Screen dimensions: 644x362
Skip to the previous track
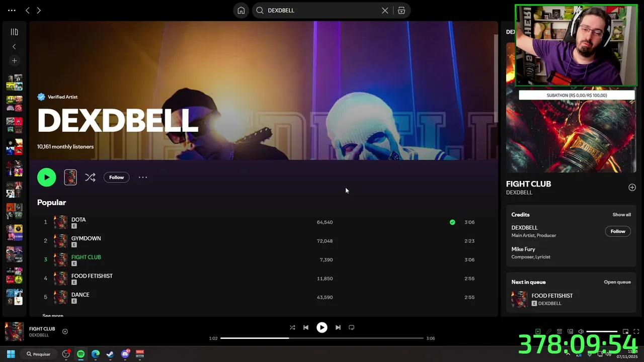306,327
